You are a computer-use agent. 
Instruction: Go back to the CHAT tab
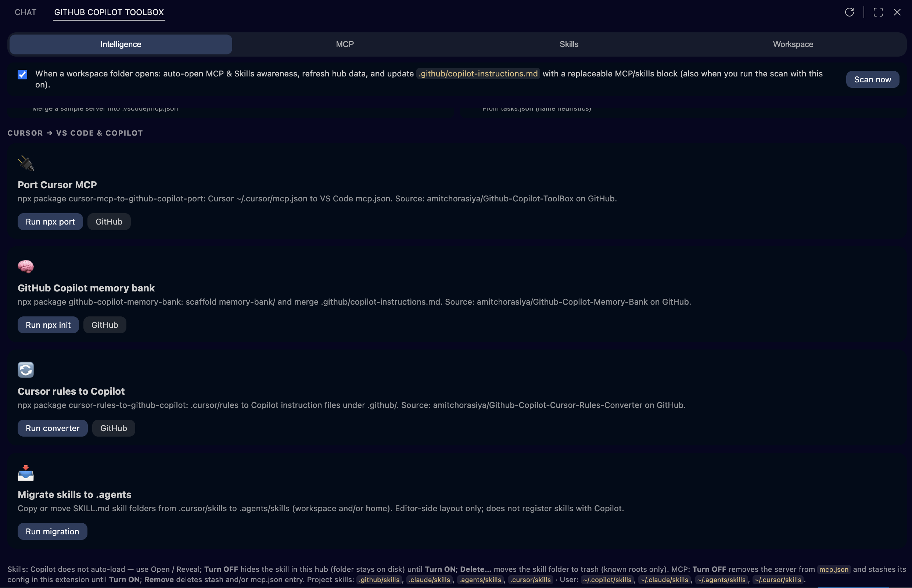(x=25, y=12)
